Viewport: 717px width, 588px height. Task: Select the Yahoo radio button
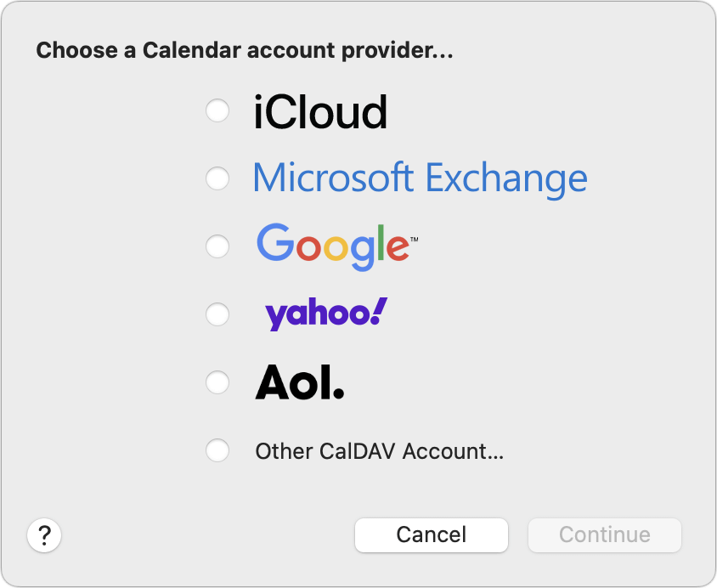tap(217, 314)
